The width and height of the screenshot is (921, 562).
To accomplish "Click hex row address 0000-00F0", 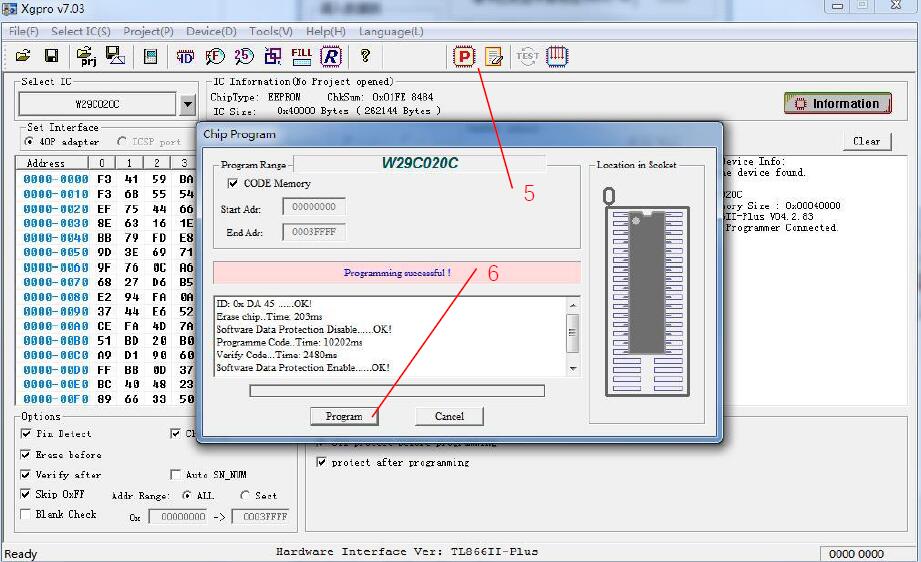I will coord(56,399).
